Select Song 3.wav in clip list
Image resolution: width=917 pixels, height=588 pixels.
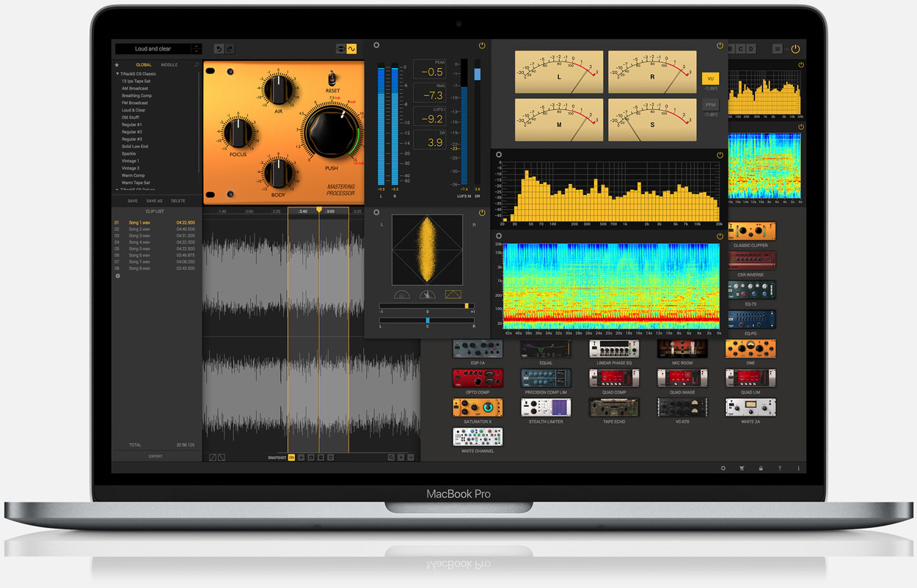tap(156, 235)
